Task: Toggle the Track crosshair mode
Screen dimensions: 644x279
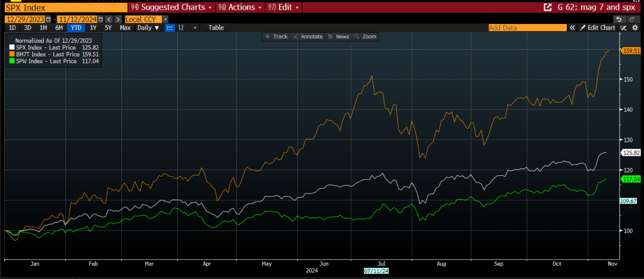Action: 276,36
